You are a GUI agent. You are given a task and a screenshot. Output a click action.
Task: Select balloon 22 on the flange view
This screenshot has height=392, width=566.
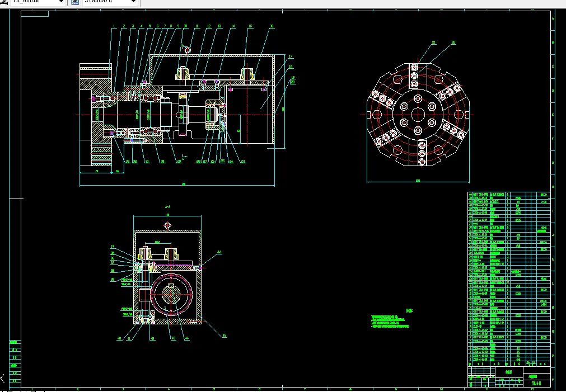coord(453,42)
